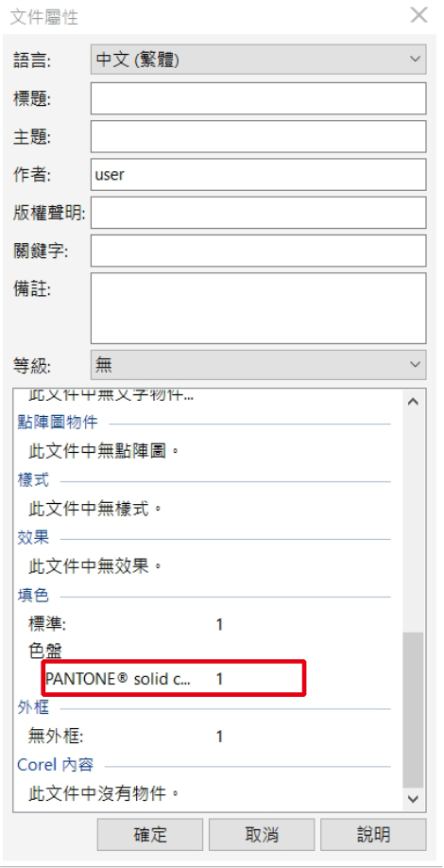
Task: Click the 填色 section heading
Action: [x=33, y=596]
